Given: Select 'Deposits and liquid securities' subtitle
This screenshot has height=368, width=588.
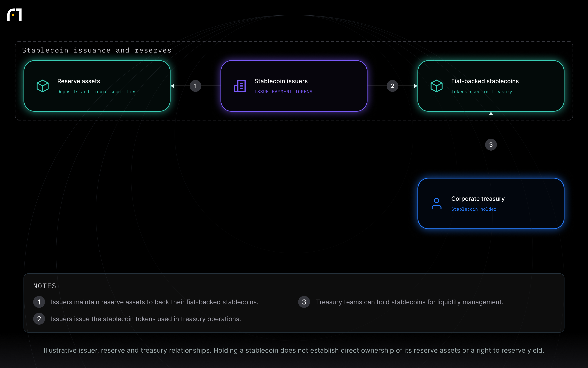Looking at the screenshot, I should (x=97, y=92).
